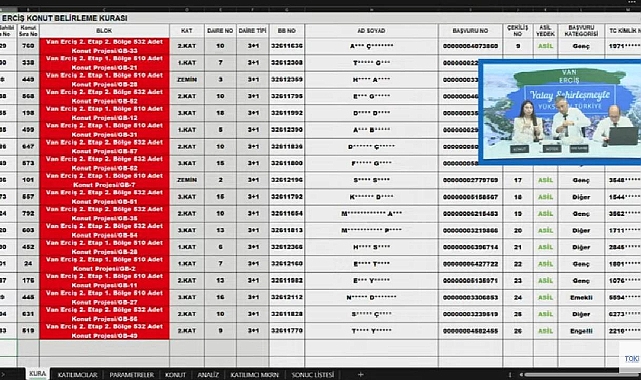Viewport: 641px width, 380px height.
Task: Select draw number cell 22
Action: [x=518, y=264]
